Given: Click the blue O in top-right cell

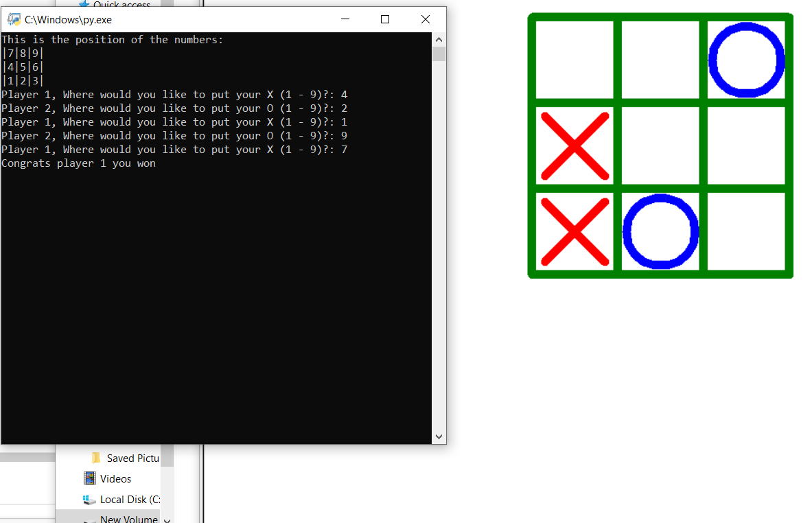Looking at the screenshot, I should [x=746, y=60].
